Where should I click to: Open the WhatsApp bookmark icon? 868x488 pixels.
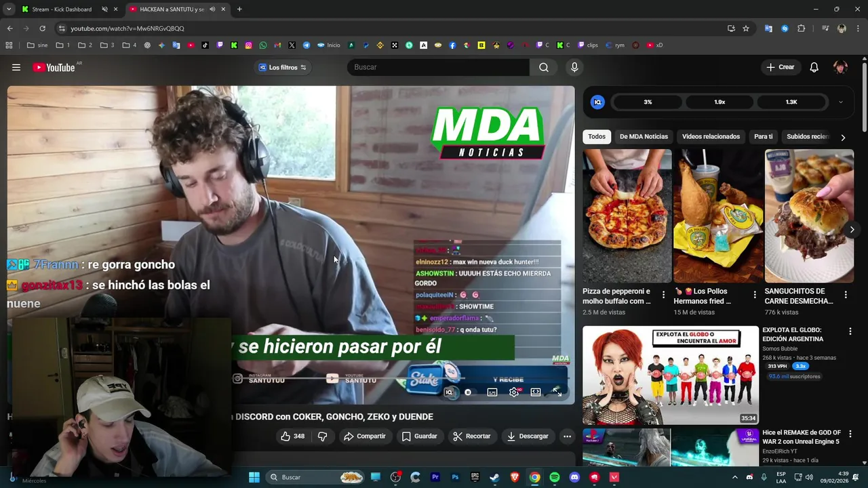pyautogui.click(x=263, y=45)
